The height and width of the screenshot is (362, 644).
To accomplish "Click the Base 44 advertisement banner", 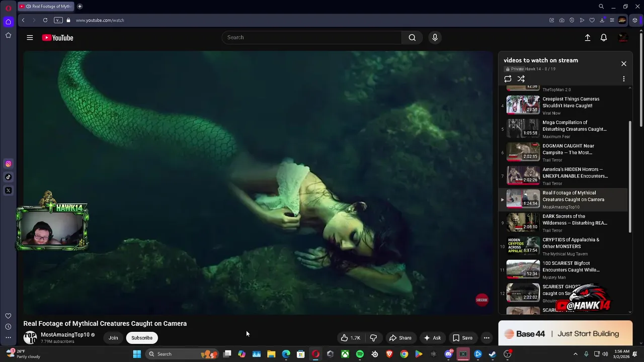I will point(566,333).
